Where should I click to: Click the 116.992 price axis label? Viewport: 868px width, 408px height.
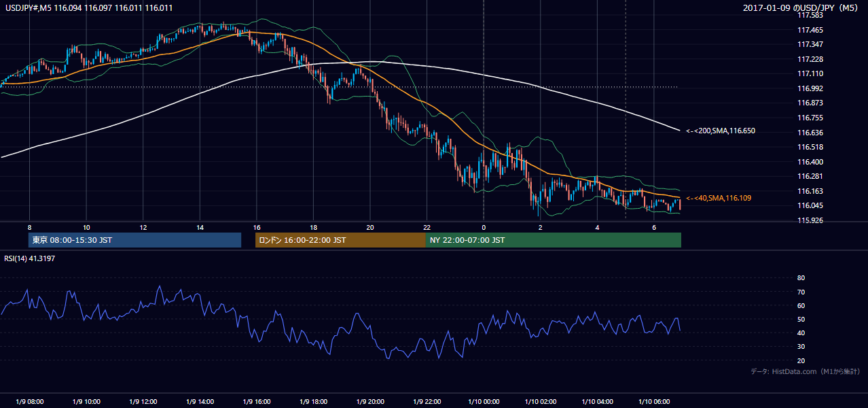point(810,88)
